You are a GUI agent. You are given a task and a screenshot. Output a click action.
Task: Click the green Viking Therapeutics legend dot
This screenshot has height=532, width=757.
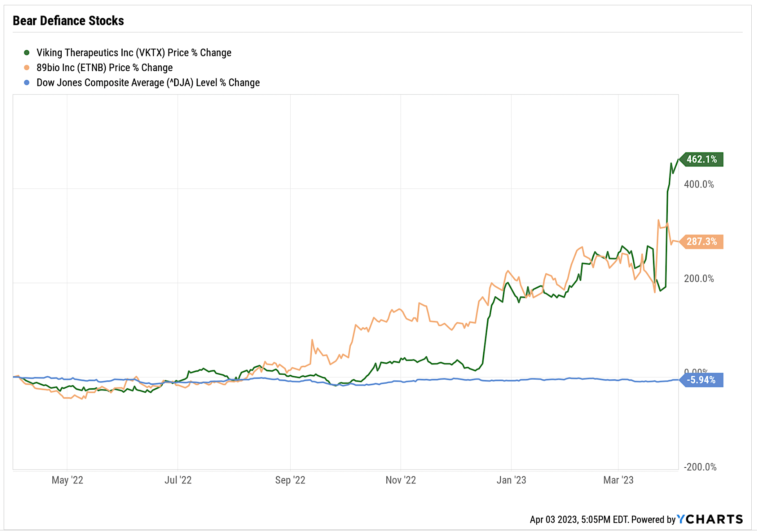pyautogui.click(x=27, y=53)
